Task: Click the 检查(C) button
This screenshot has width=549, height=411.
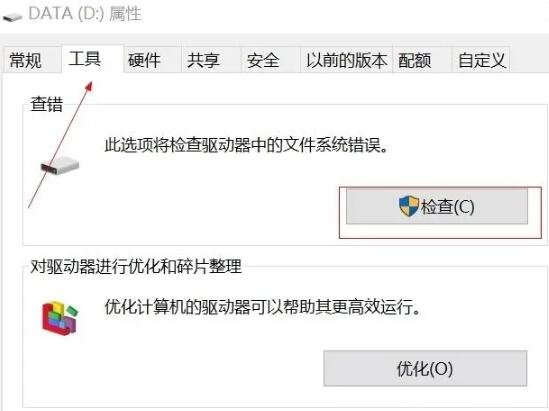Action: [x=437, y=206]
